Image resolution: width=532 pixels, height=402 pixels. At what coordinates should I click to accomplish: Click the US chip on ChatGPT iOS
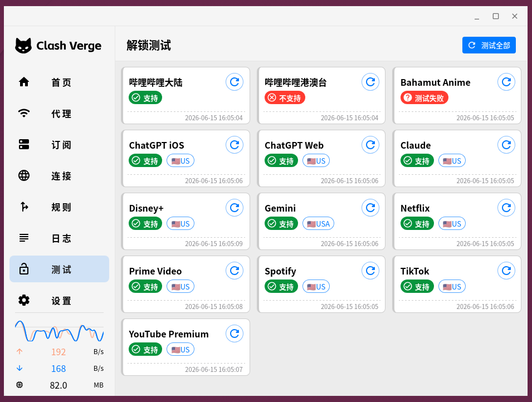coord(180,161)
